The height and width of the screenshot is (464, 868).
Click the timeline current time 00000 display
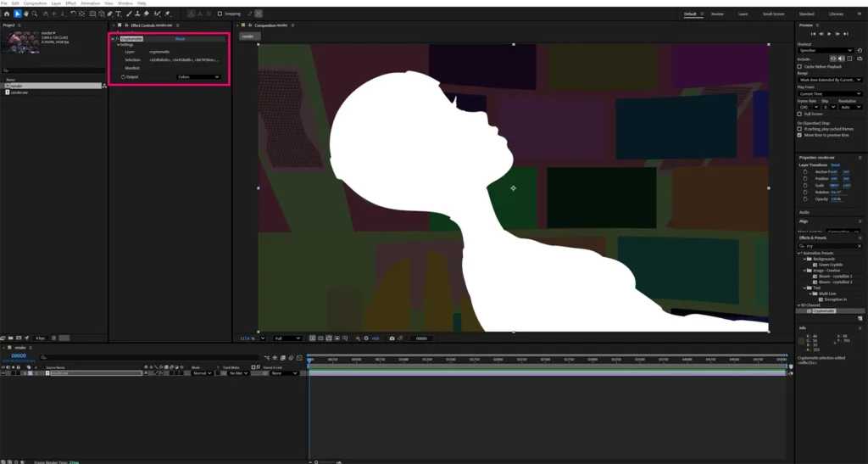tap(19, 356)
